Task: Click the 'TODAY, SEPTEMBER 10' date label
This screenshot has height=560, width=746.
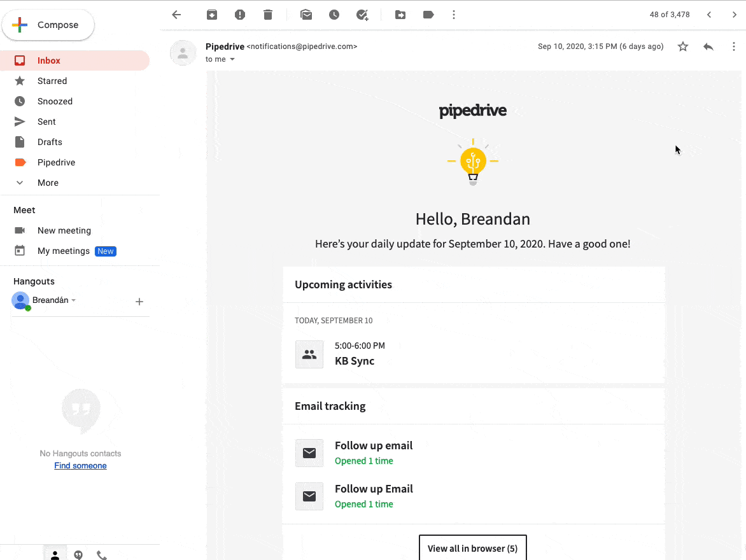Action: pyautogui.click(x=334, y=321)
